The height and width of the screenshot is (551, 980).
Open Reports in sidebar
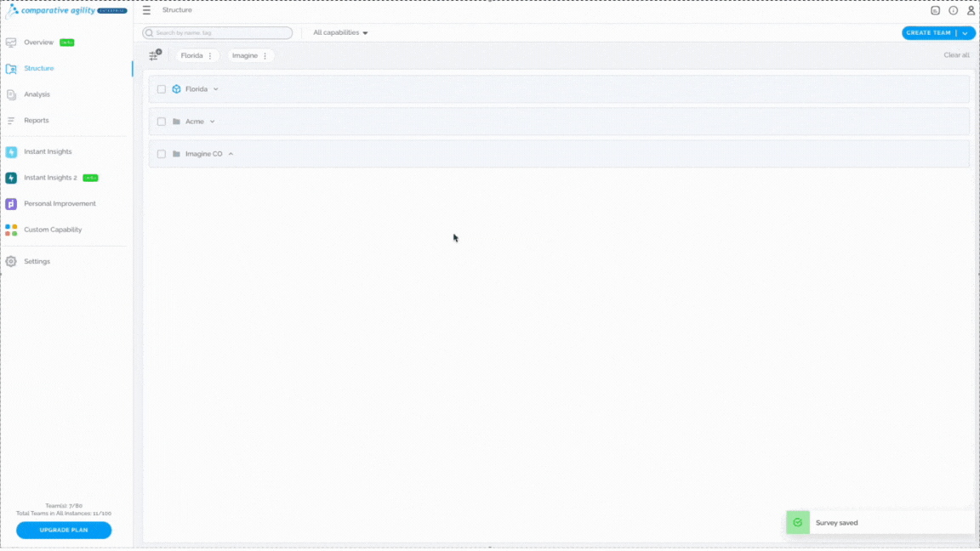pos(37,121)
